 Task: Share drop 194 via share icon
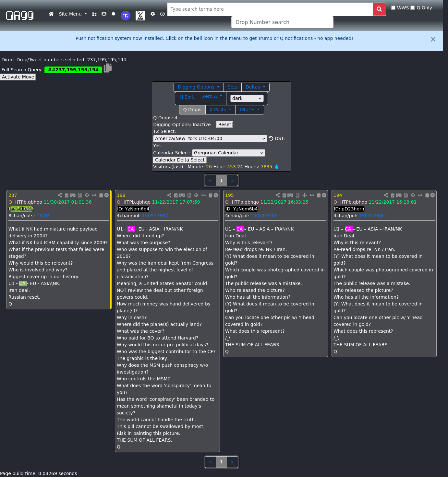(x=386, y=195)
